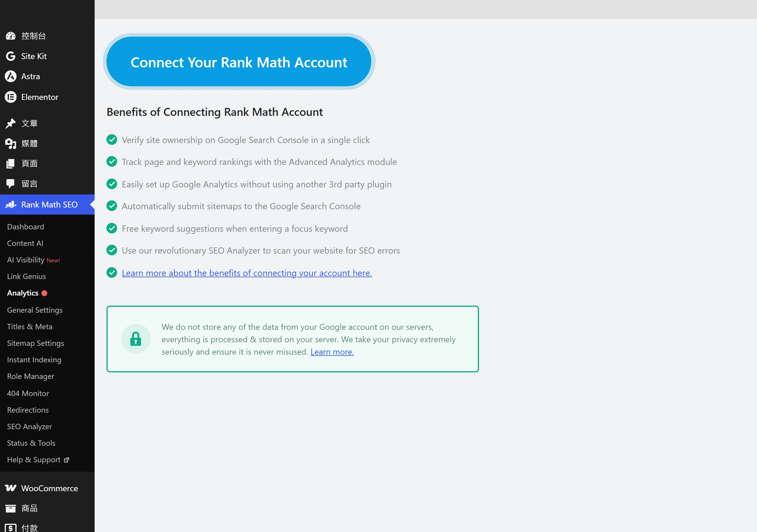Click the Benefits of Connecting Rank Math Account heading
This screenshot has width=757, height=532.
(x=215, y=112)
